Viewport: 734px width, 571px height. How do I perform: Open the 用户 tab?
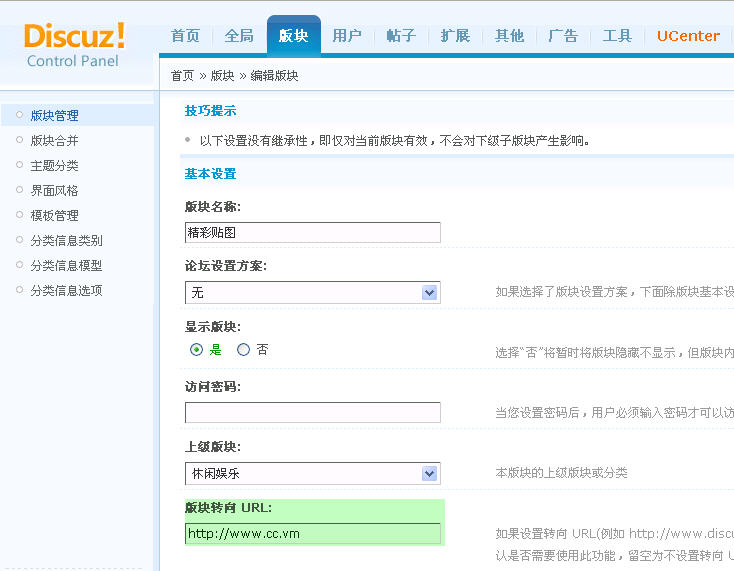[x=347, y=36]
